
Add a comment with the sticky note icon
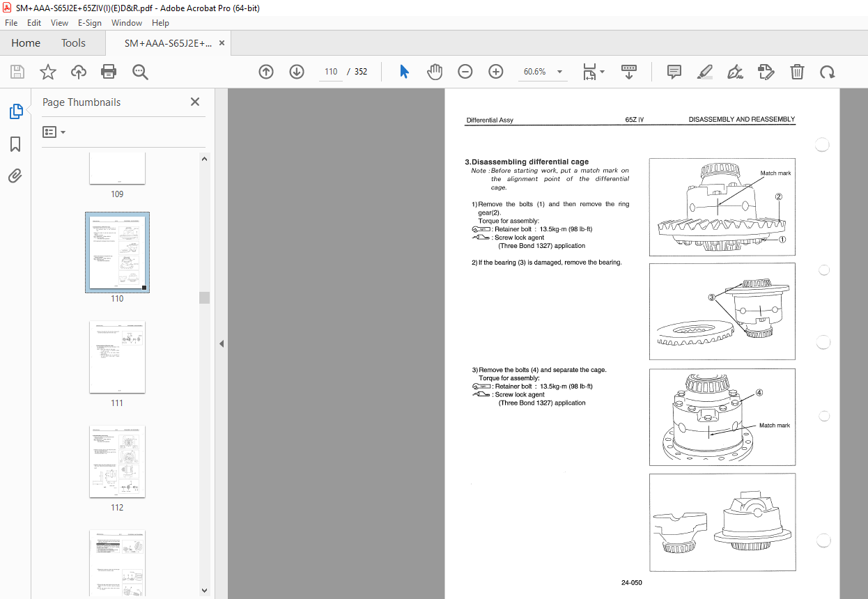pyautogui.click(x=674, y=72)
